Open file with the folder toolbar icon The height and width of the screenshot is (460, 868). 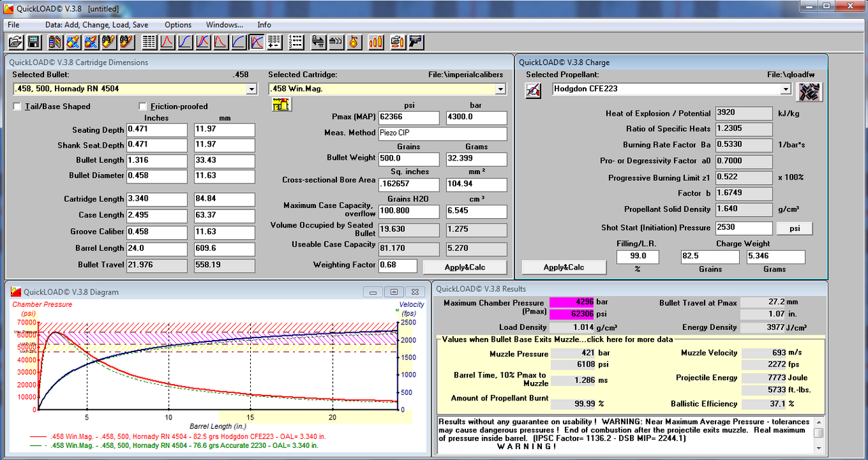tap(16, 42)
